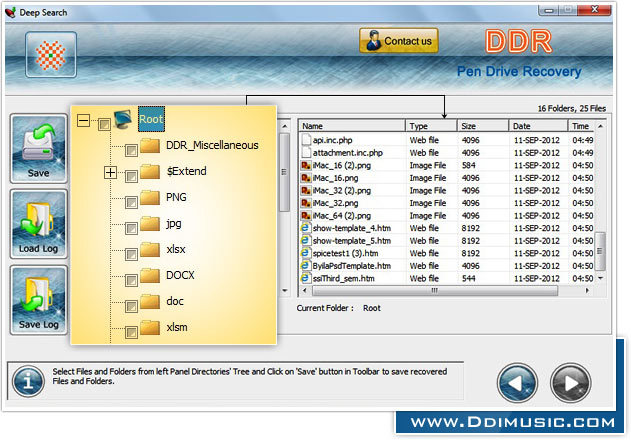This screenshot has width=631, height=440.
Task: Enable the doc folder checkbox
Action: (131, 306)
